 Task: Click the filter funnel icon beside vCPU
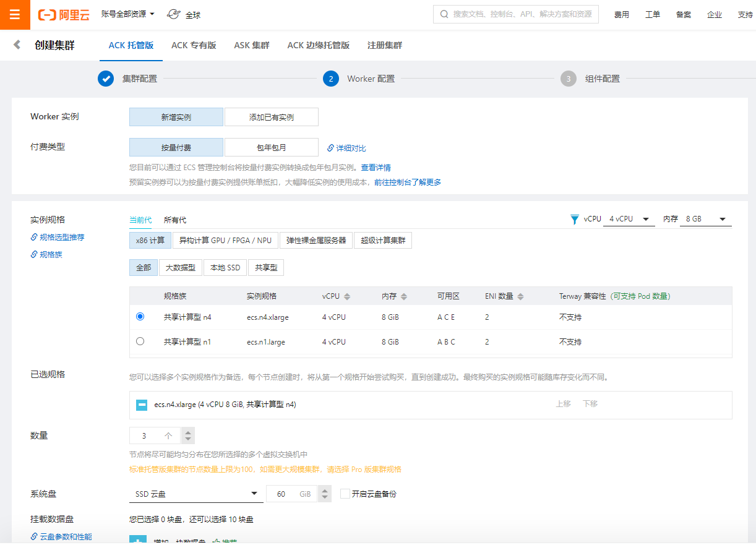(x=575, y=219)
